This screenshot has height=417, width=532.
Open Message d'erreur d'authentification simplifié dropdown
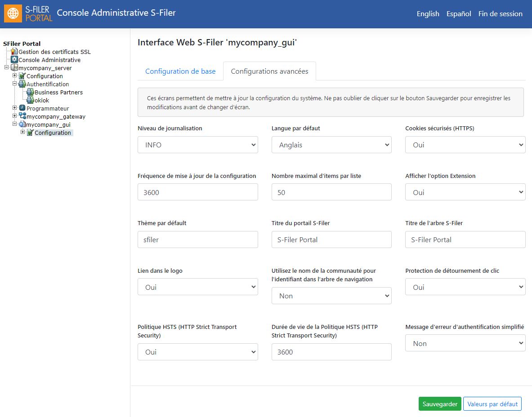[465, 343]
